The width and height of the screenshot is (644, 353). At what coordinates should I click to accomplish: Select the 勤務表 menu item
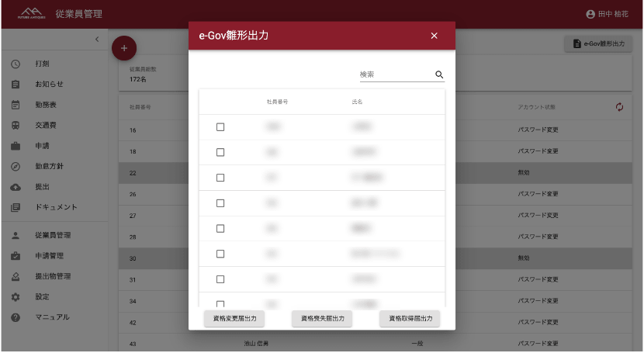[46, 105]
